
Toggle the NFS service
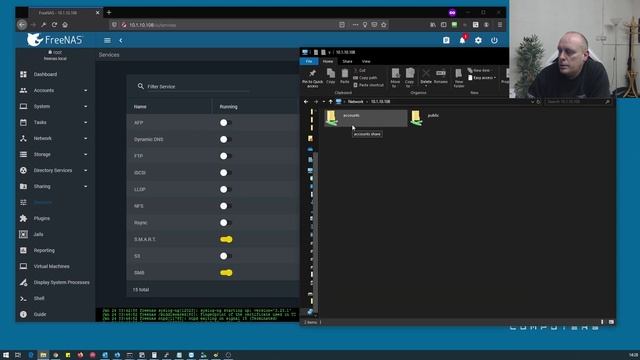[x=226, y=206]
